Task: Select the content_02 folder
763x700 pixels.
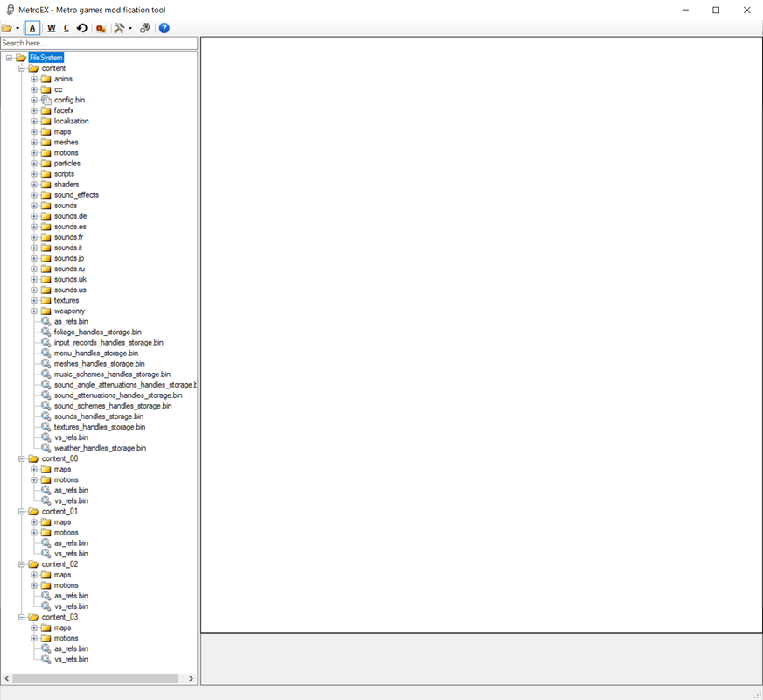Action: click(x=59, y=564)
